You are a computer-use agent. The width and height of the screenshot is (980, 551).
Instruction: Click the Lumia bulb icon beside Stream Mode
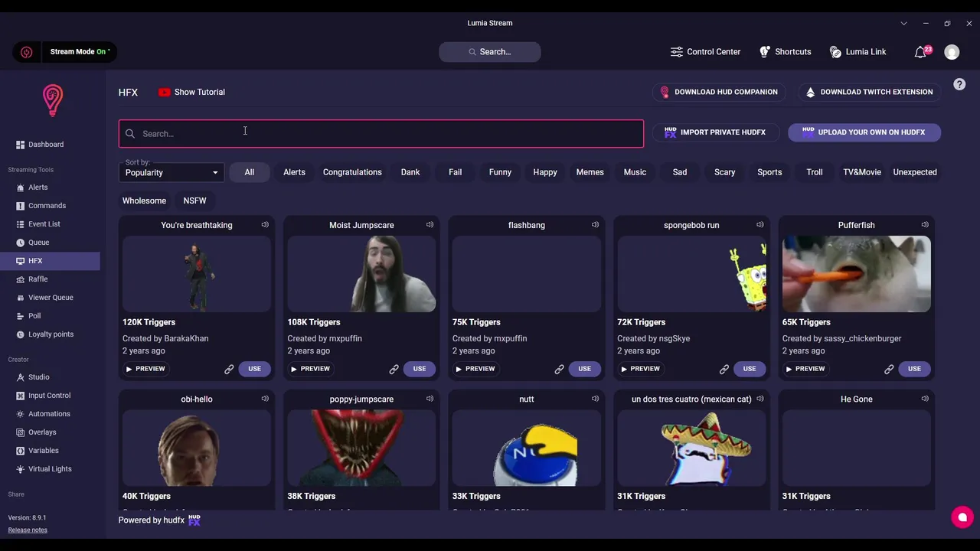(27, 52)
